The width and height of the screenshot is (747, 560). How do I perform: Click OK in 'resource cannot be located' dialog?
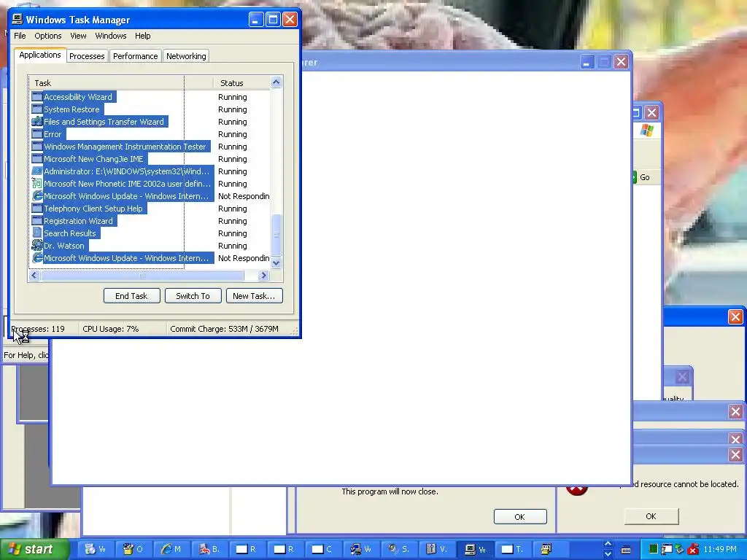pyautogui.click(x=651, y=516)
